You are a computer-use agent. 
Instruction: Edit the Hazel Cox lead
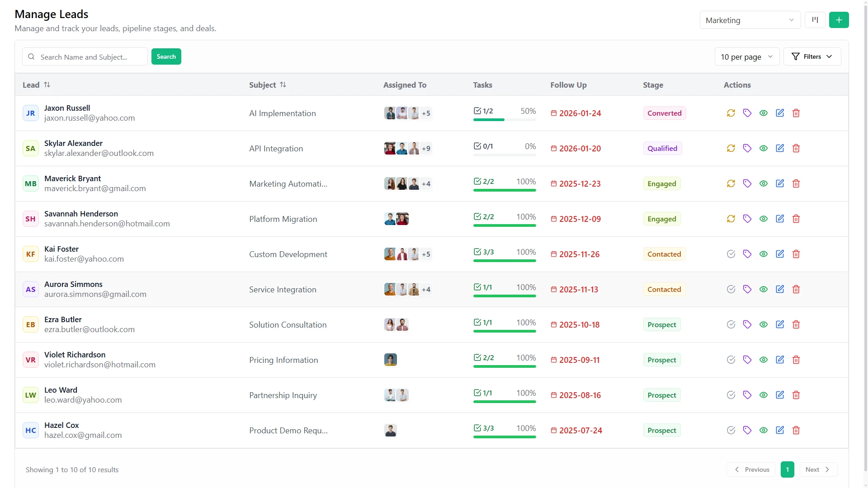(x=780, y=430)
